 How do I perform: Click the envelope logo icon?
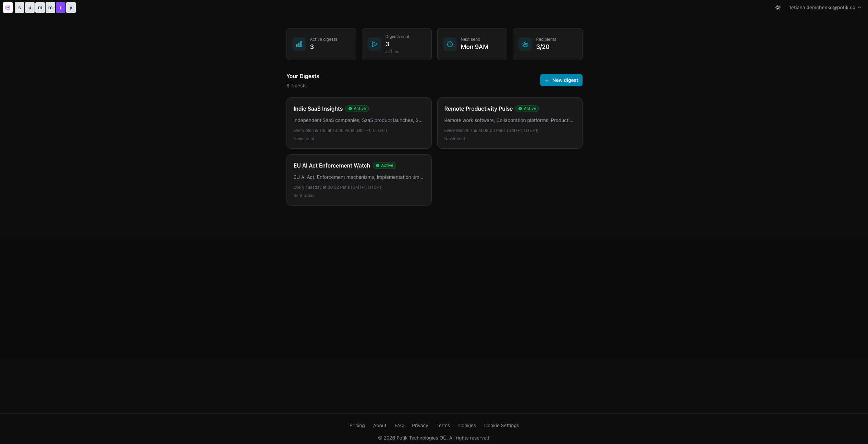click(8, 7)
